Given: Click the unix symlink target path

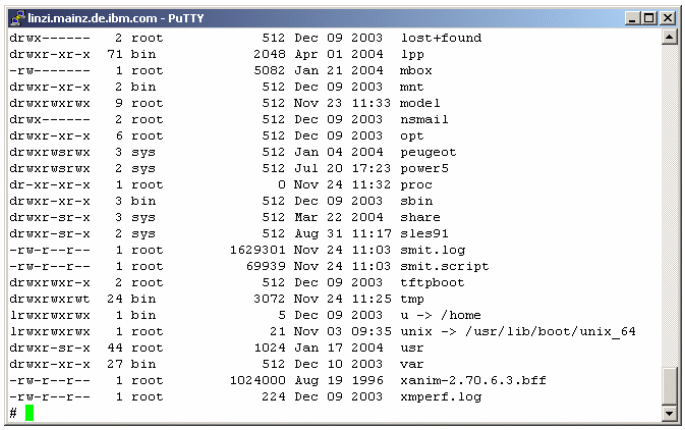Looking at the screenshot, I should (550, 331).
